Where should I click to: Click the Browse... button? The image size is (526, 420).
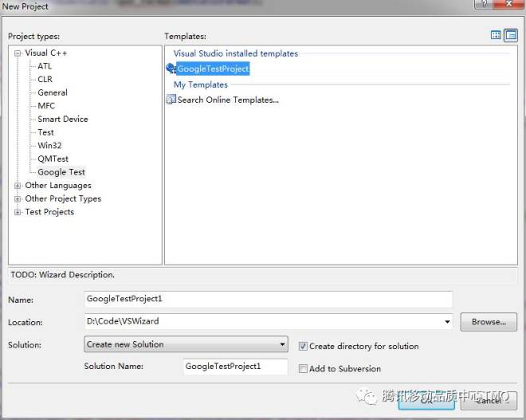point(489,322)
